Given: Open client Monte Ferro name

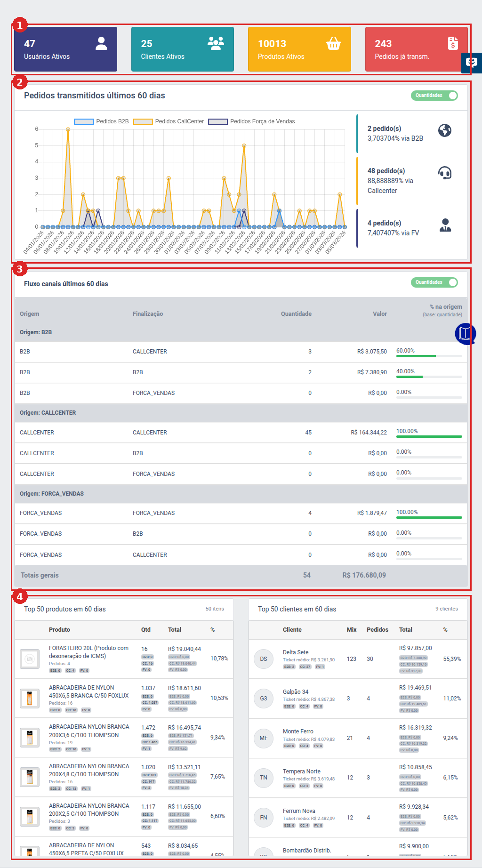Looking at the screenshot, I should 298,731.
